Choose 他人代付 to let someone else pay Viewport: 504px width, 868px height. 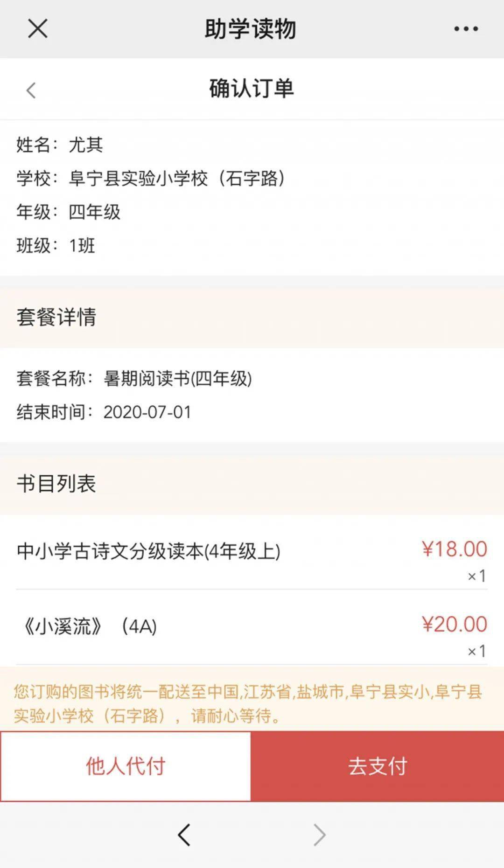pos(126,766)
